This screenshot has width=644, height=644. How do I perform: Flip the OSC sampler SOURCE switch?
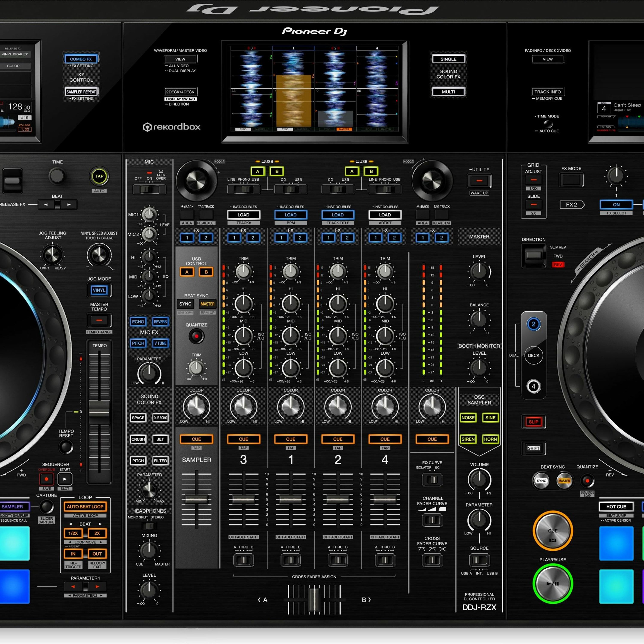point(479,560)
